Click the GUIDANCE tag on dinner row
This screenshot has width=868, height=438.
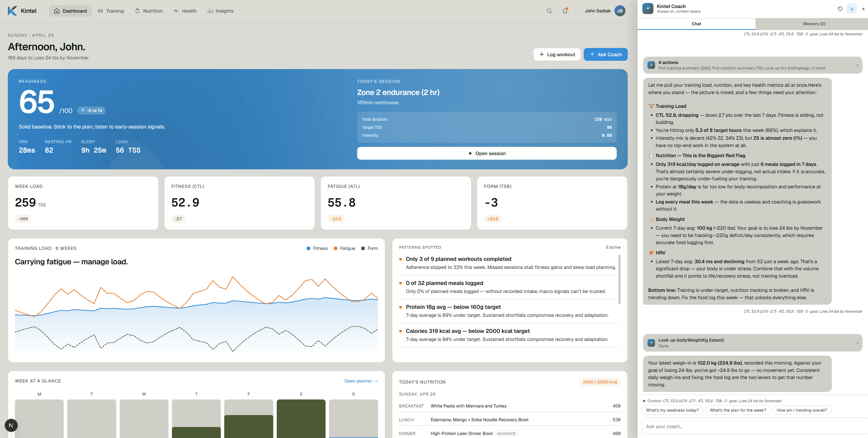506,434
